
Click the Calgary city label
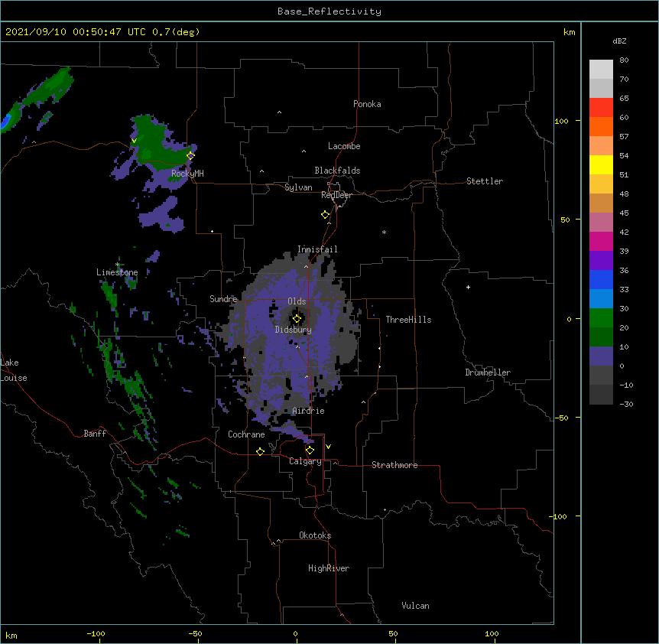pos(305,461)
